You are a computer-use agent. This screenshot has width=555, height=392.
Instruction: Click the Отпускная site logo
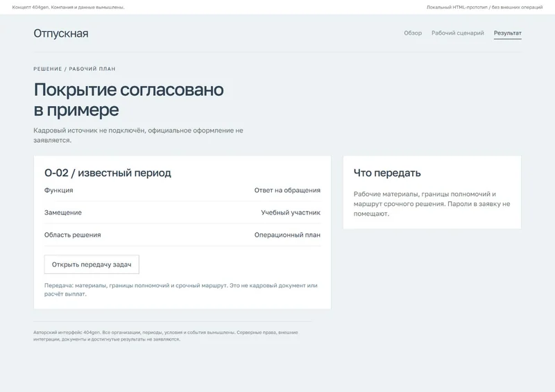coord(61,33)
